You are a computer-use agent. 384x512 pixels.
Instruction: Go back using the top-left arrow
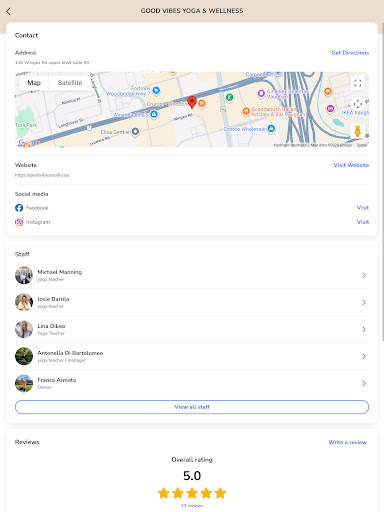coord(9,11)
